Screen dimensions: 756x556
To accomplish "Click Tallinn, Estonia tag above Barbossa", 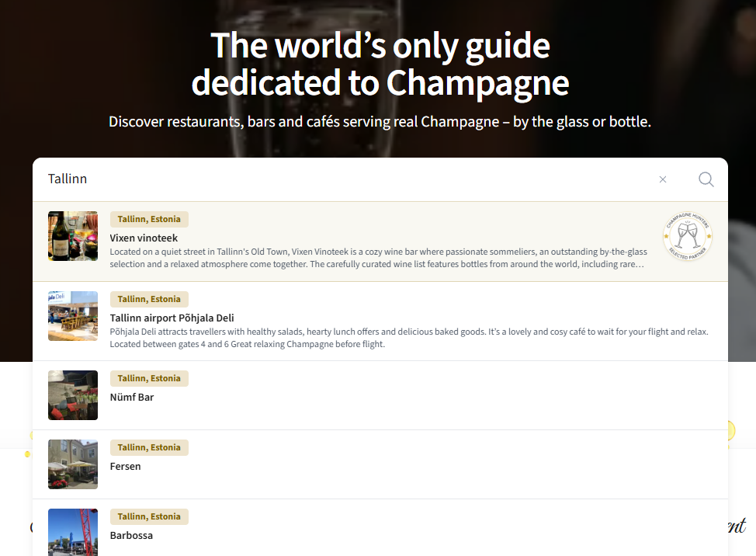I will pyautogui.click(x=149, y=516).
